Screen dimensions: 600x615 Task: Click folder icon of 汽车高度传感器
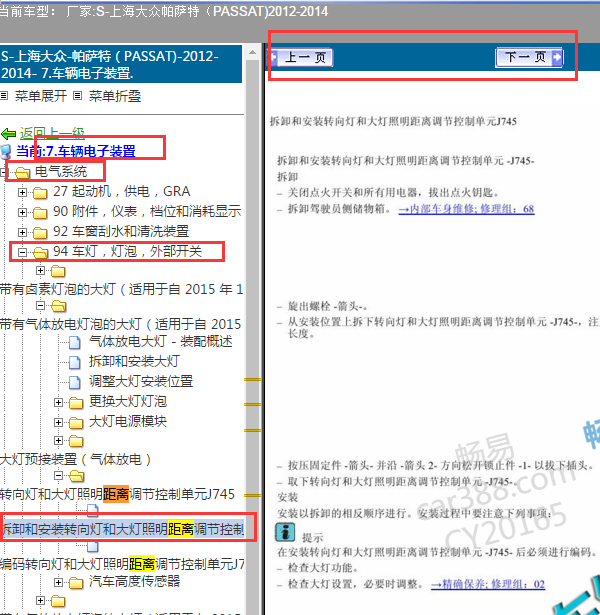pos(76,583)
